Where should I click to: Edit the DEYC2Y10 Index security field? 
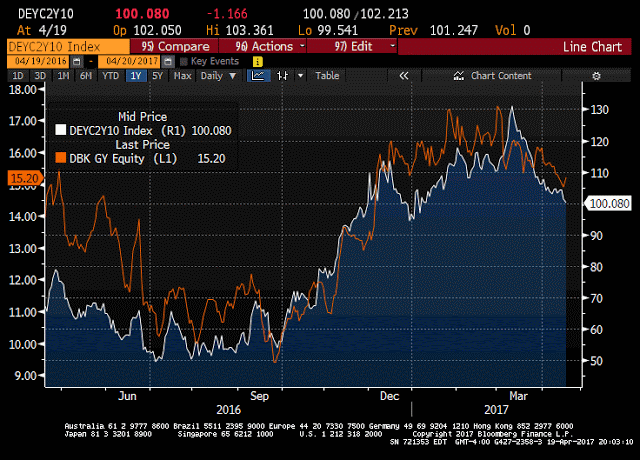[x=68, y=47]
